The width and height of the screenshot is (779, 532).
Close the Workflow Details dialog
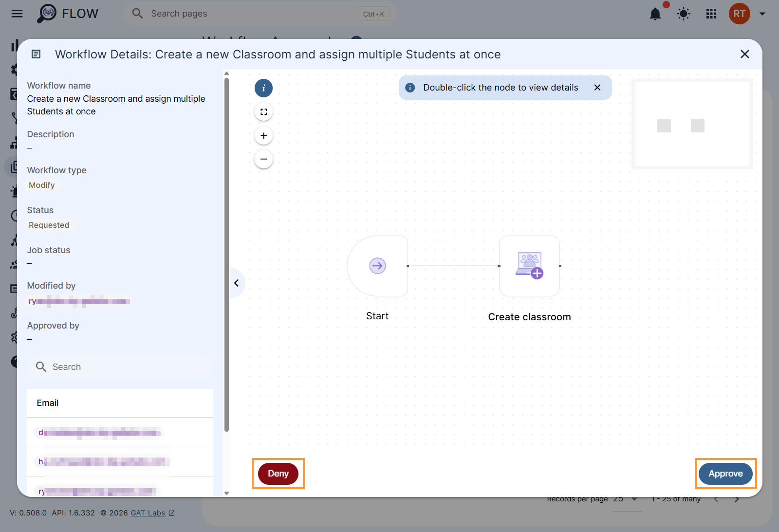pyautogui.click(x=744, y=54)
